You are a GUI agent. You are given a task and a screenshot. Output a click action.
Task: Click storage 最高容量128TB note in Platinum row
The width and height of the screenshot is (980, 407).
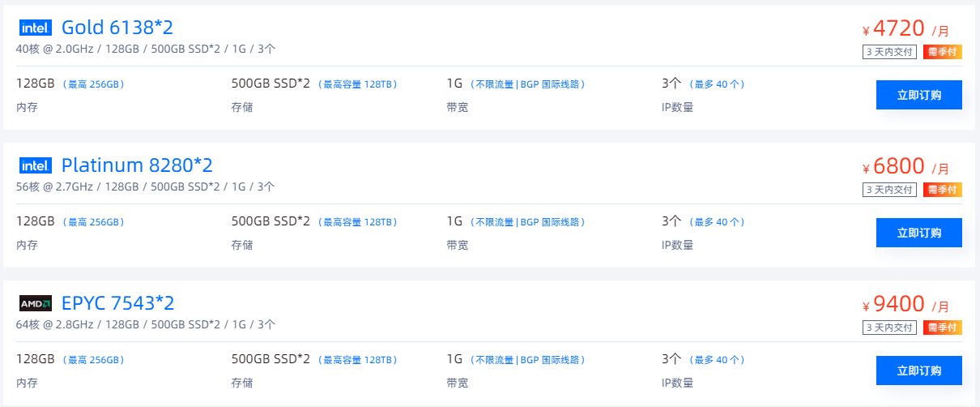pyautogui.click(x=356, y=222)
